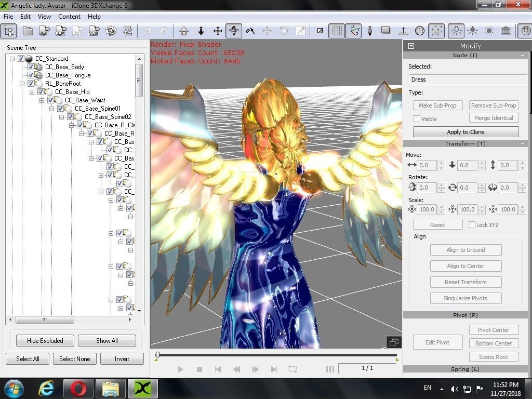Click the Invert button
Screen dimensions: 532x399
[122, 358]
